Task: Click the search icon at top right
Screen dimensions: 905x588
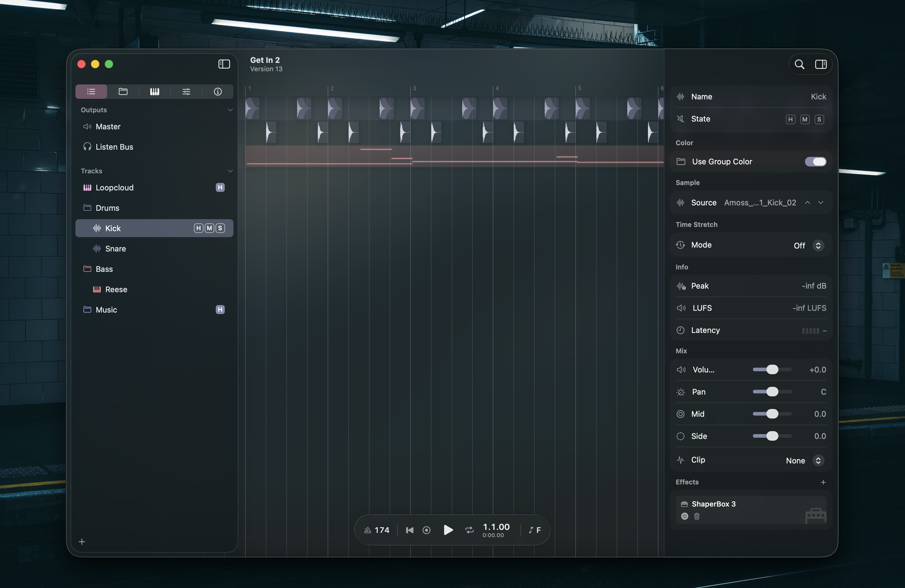Action: [x=799, y=64]
